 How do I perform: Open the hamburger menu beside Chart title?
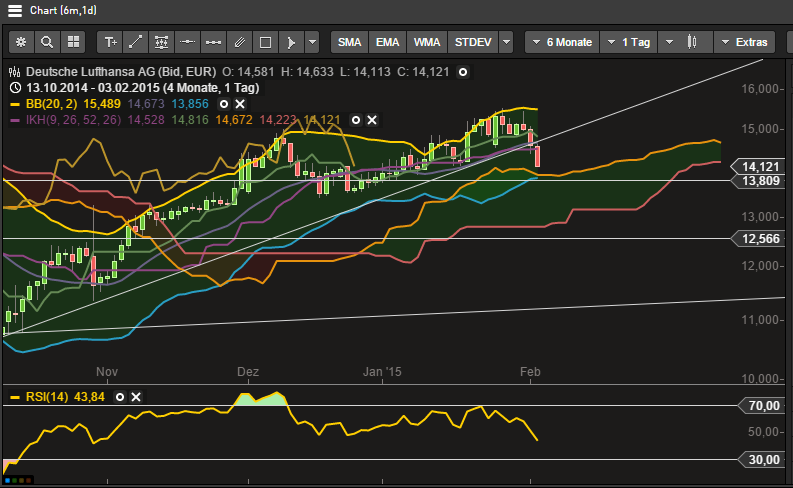tap(15, 11)
